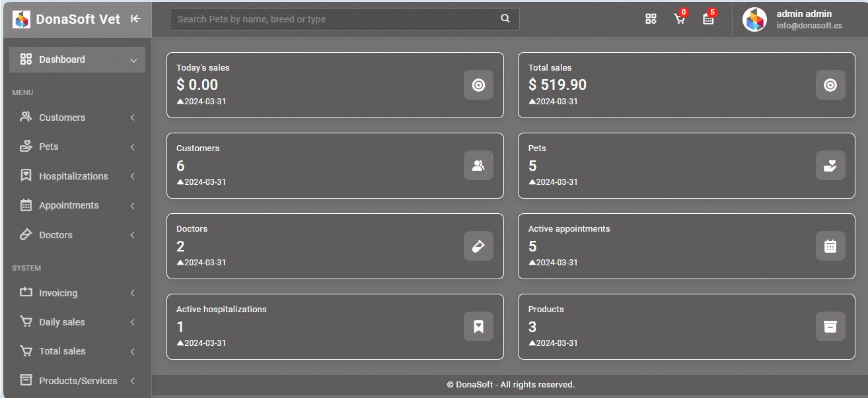The image size is (868, 398).
Task: Click the Doctors test tube icon in sidebar
Action: pos(26,234)
